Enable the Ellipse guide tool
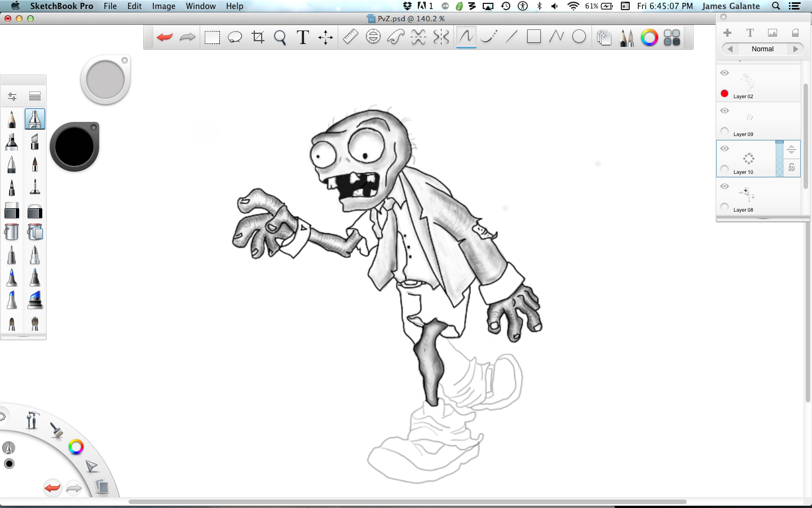The width and height of the screenshot is (812, 508). click(x=373, y=37)
